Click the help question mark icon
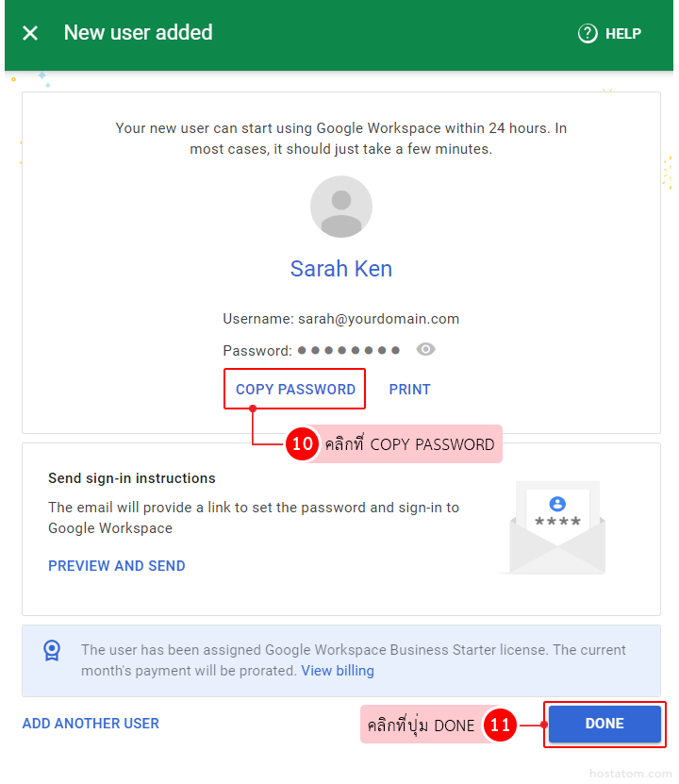The height and width of the screenshot is (784, 679). point(588,33)
